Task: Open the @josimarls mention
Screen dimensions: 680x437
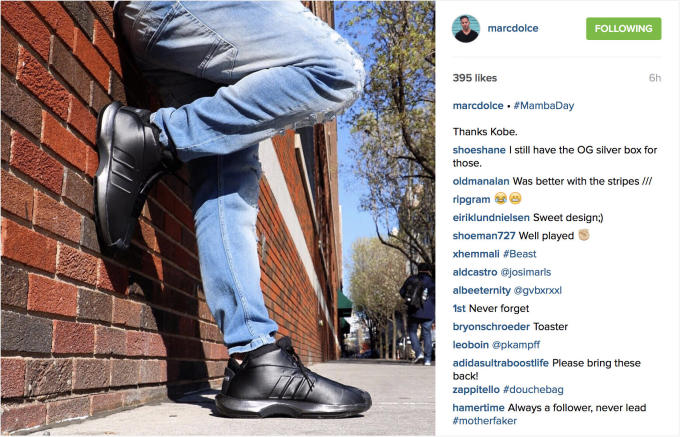Action: [x=526, y=272]
